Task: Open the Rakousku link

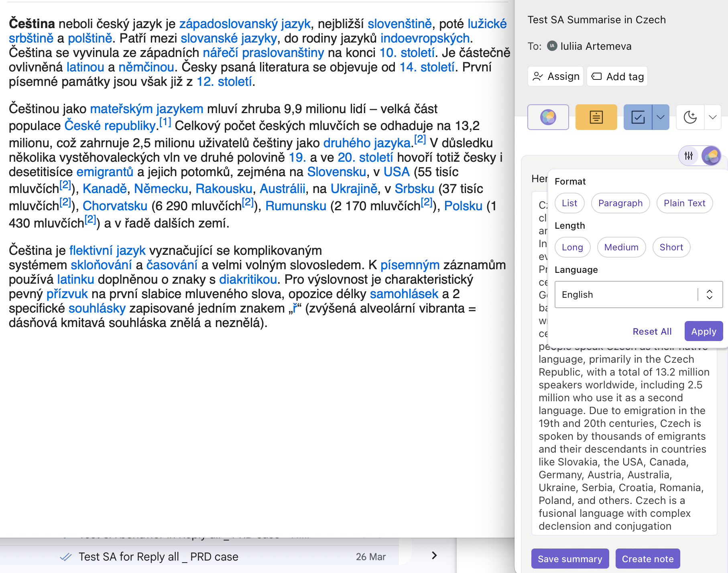Action: tap(224, 189)
